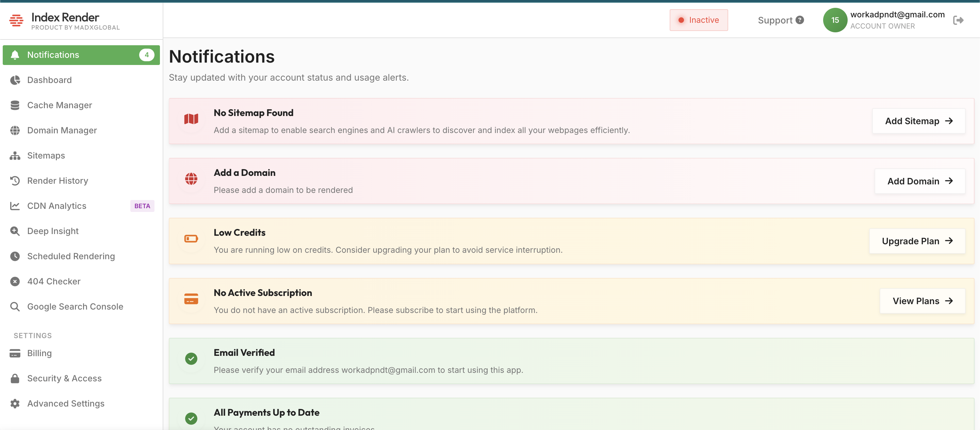Go to CDN Analytics beta page
980x430 pixels.
pyautogui.click(x=57, y=206)
